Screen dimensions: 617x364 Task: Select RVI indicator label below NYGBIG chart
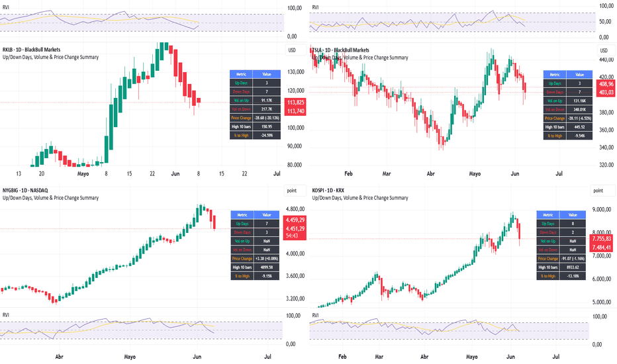6,315
